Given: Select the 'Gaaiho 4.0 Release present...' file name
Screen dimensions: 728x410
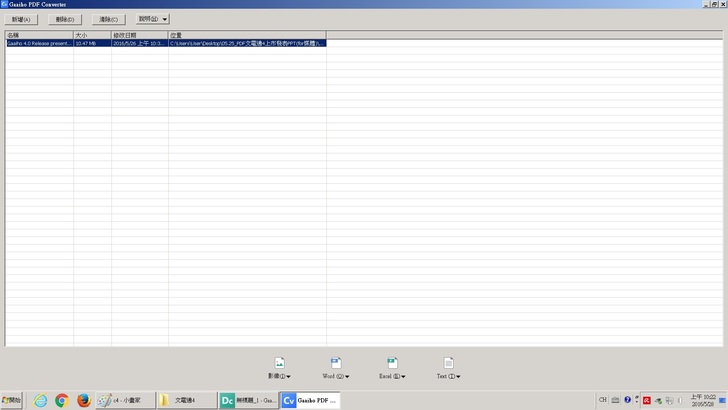Looking at the screenshot, I should click(39, 43).
